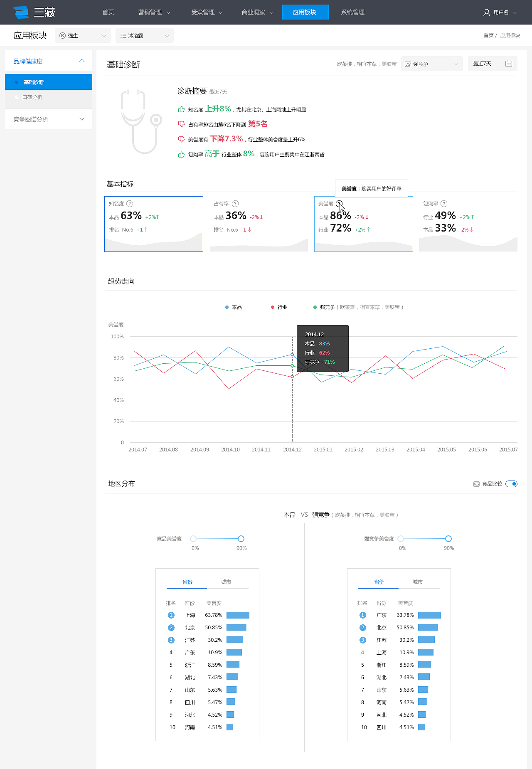The image size is (532, 769).
Task: Click the thumbs-down icon beside 占有率排名 summary
Action: (x=181, y=124)
